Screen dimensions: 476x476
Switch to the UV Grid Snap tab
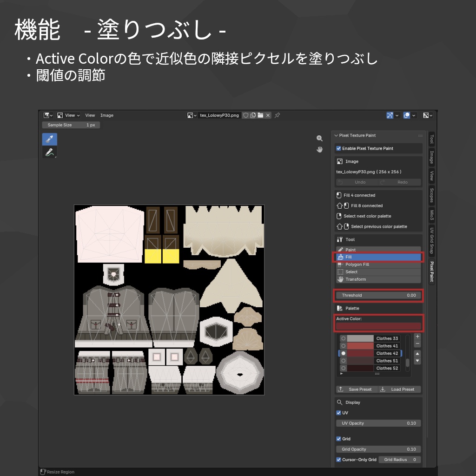[x=431, y=240]
